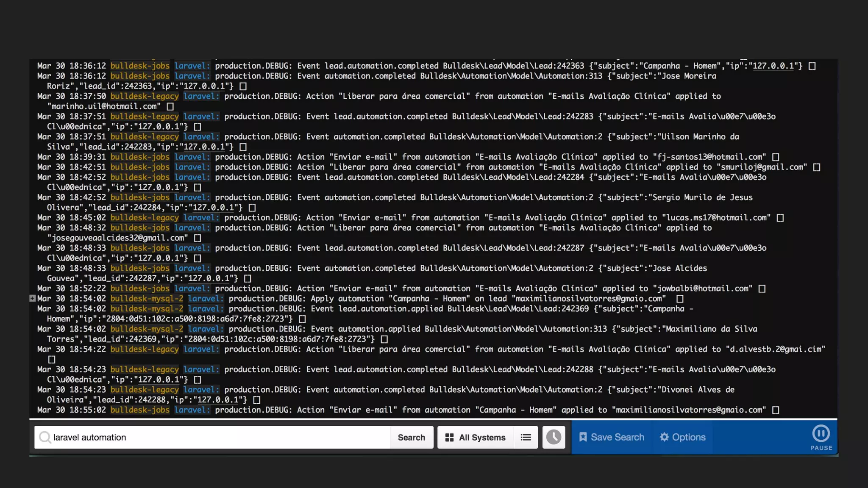Image resolution: width=868 pixels, height=488 pixels.
Task: Filter by bulldesk-mysql-2 host at 18:54:02 Apply line
Action: 147,299
